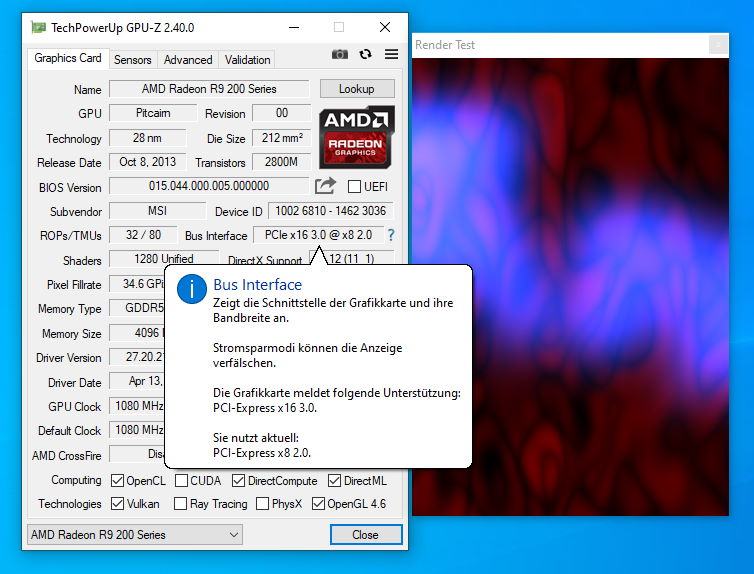This screenshot has width=754, height=574.
Task: Click the GPU Clock field 1080 MHz
Action: click(137, 406)
